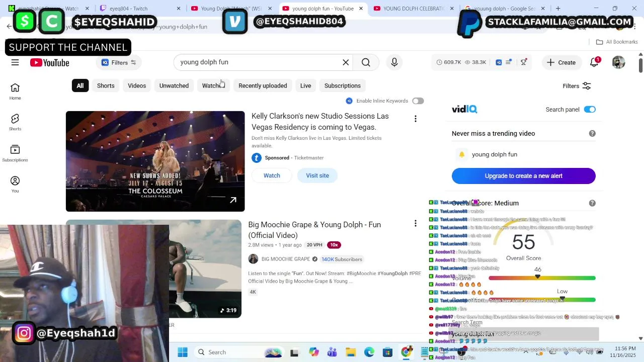Select the All filter chip

(x=80, y=85)
